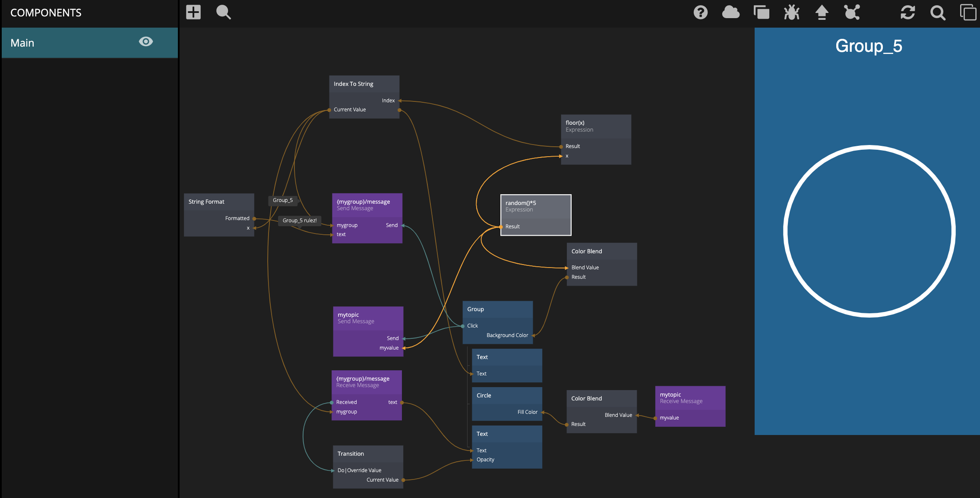This screenshot has height=498, width=980.
Task: Click the upload deploy arrow icon
Action: coord(822,12)
